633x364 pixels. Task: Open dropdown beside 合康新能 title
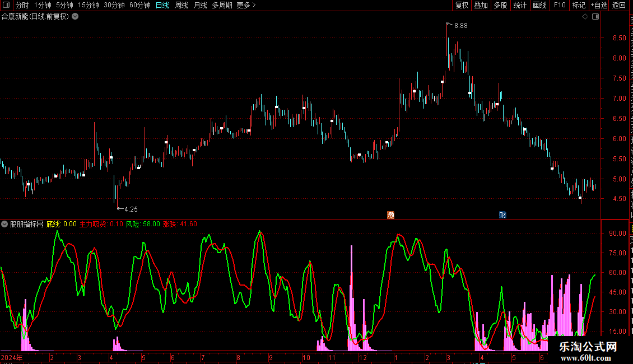(x=75, y=17)
